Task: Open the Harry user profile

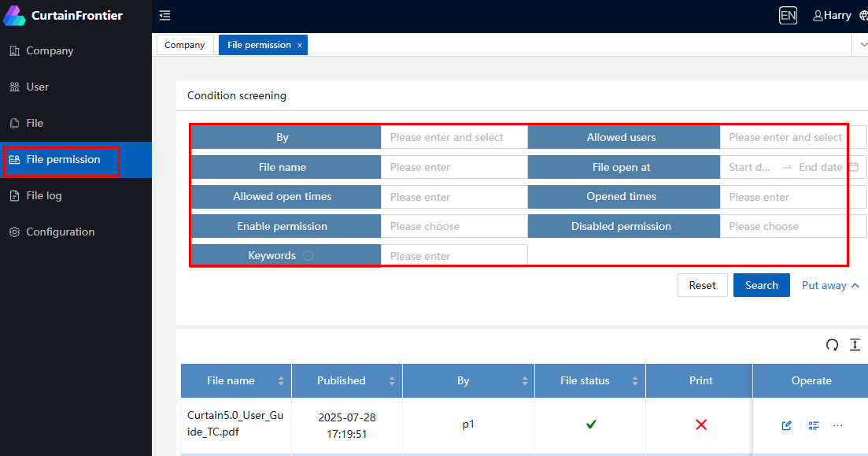Action: click(x=832, y=16)
